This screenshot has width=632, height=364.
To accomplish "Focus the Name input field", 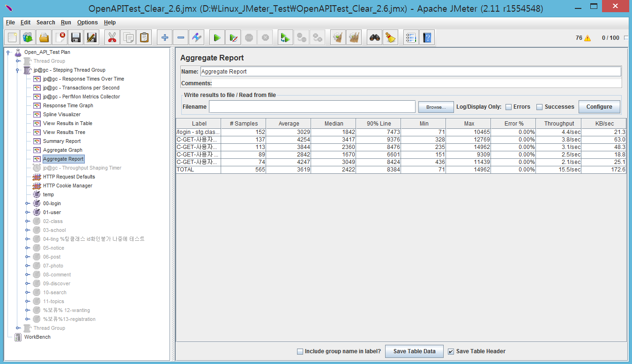I will [x=410, y=72].
